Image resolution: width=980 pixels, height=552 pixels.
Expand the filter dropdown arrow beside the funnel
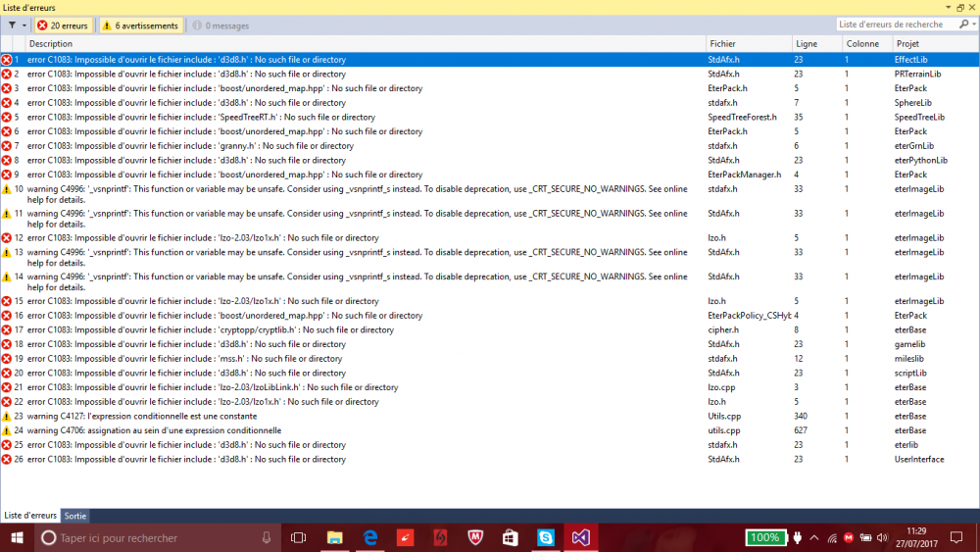(x=24, y=25)
